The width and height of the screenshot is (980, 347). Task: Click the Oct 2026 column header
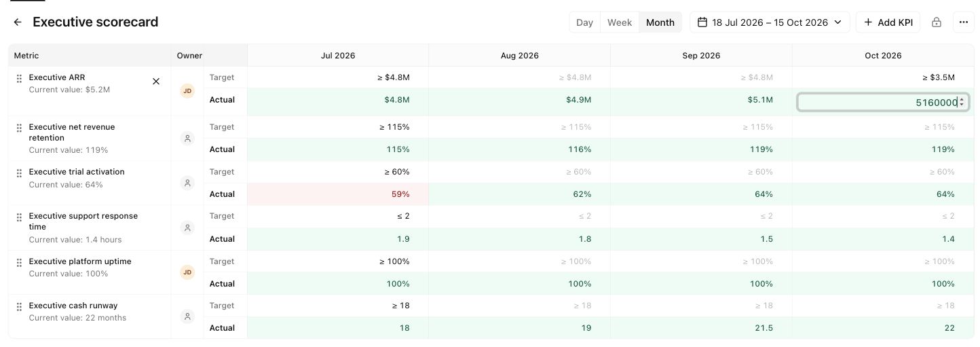coord(883,56)
